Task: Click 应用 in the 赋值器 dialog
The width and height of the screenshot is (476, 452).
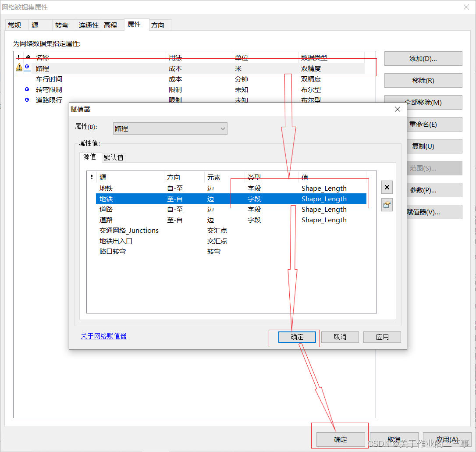Action: point(382,337)
